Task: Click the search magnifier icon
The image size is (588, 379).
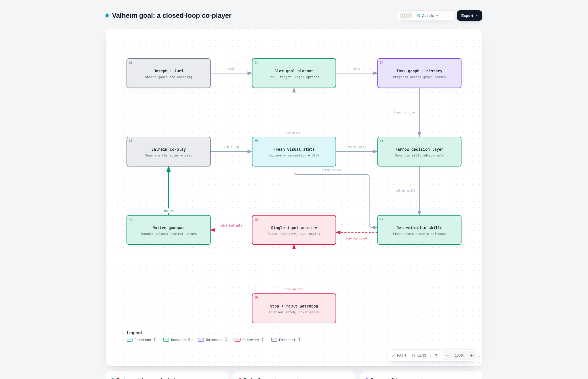Action: point(436,355)
